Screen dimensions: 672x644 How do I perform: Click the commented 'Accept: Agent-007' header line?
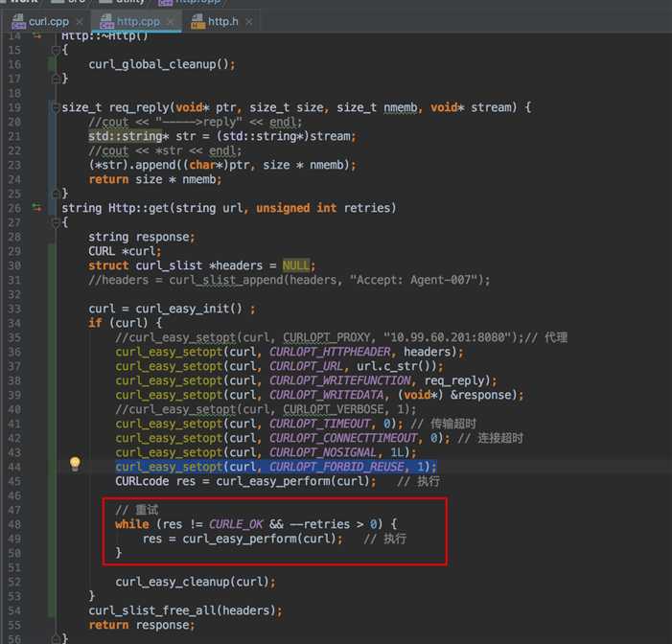tap(289, 280)
